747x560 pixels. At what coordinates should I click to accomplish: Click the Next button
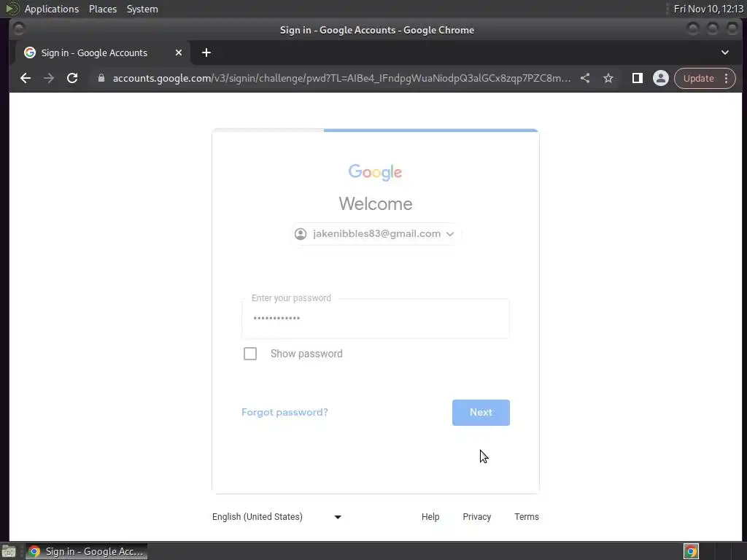click(x=481, y=413)
